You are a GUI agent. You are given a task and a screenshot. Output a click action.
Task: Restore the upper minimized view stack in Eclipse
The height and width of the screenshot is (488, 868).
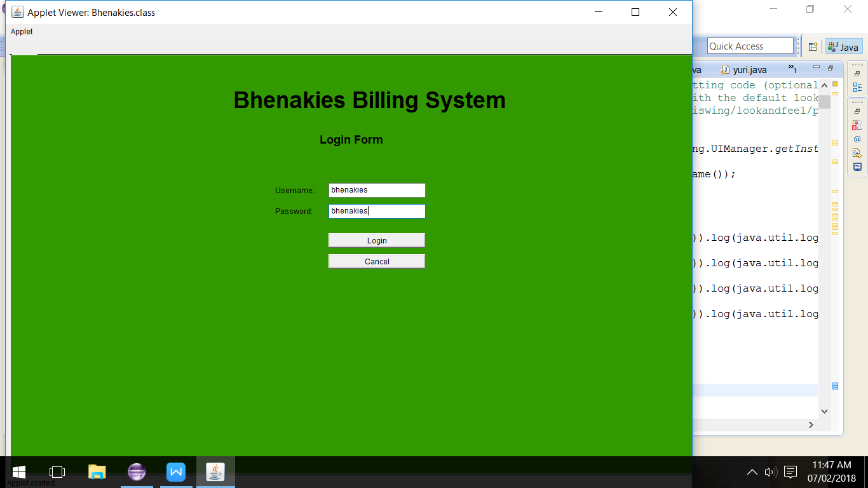[857, 74]
